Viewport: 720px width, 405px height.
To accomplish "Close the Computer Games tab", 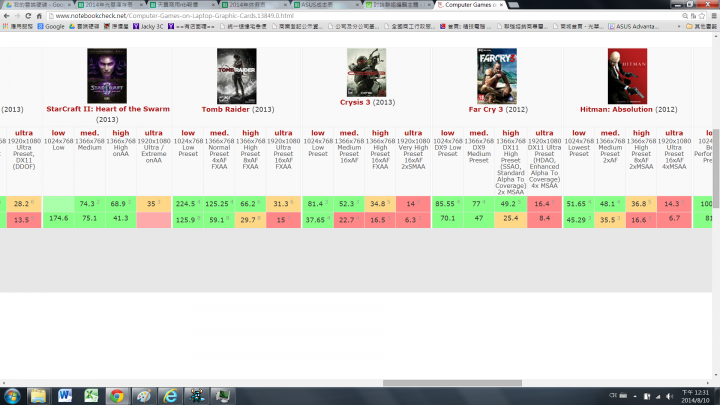I will [501, 5].
